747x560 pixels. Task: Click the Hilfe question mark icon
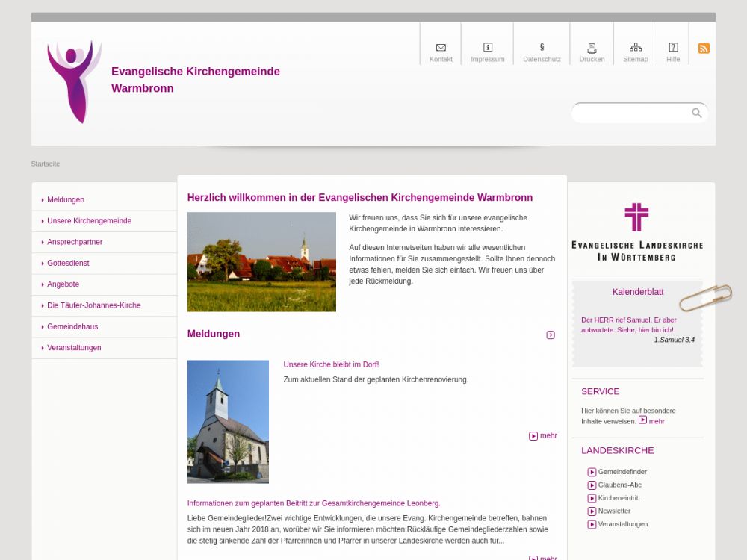(673, 48)
